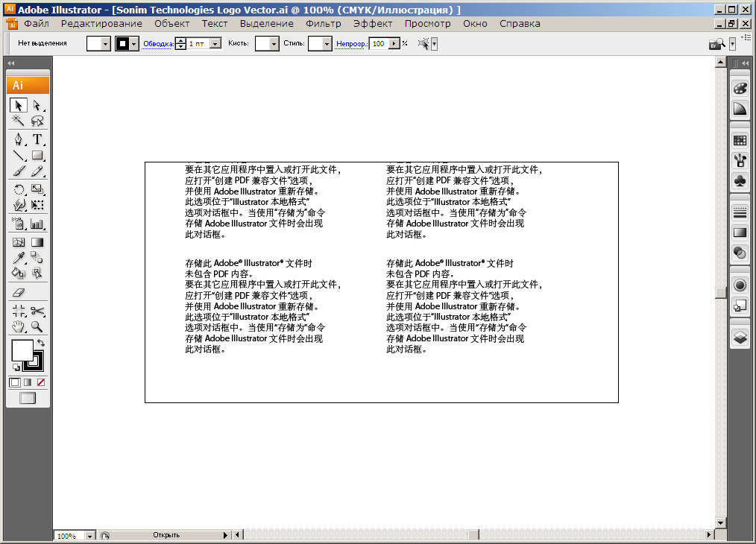
Task: Open the Стиль graphic style dropdown
Action: (x=327, y=44)
